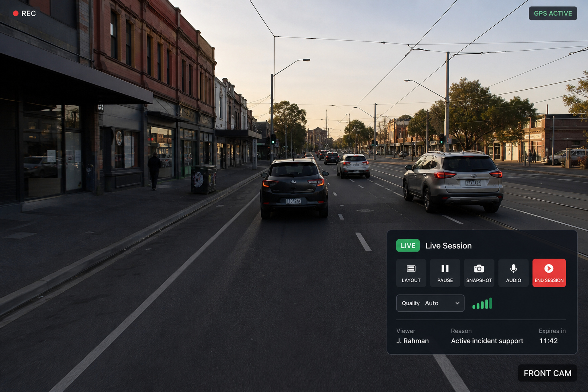Open the Quality Auto dropdown
This screenshot has width=588, height=392.
pyautogui.click(x=430, y=303)
